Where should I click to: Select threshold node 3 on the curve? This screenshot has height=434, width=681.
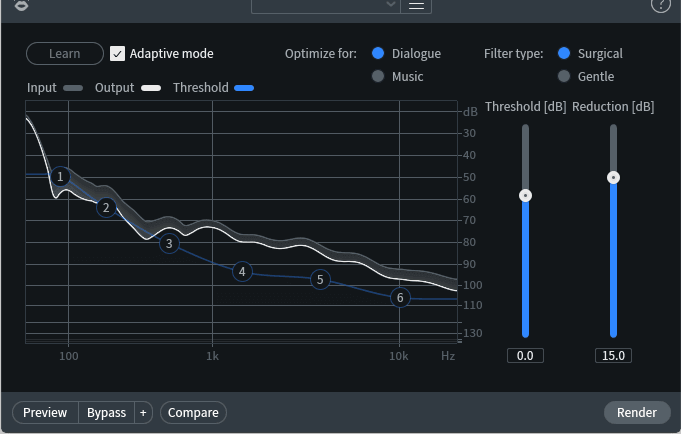(169, 244)
